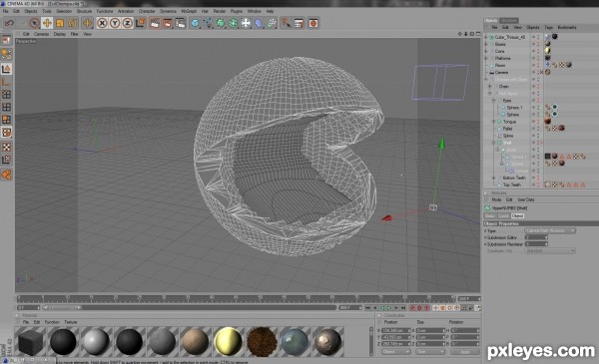Select the Camera object in Object Manager
The height and width of the screenshot is (364, 599).
coord(501,73)
